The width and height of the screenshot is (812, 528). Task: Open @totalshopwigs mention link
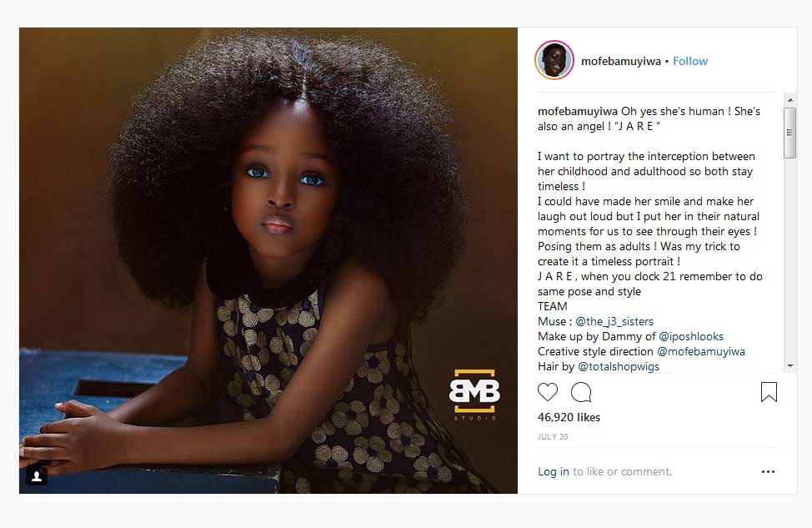click(619, 366)
